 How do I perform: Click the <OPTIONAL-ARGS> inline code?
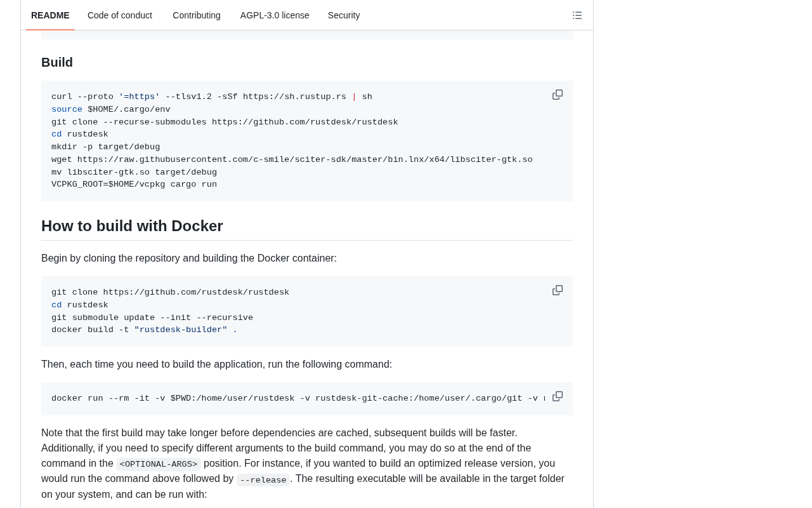[x=159, y=464]
